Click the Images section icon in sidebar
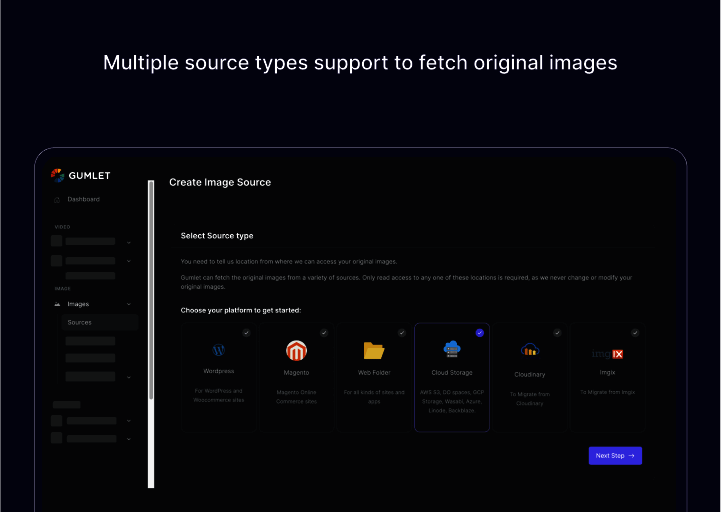The image size is (721, 513). tap(57, 304)
